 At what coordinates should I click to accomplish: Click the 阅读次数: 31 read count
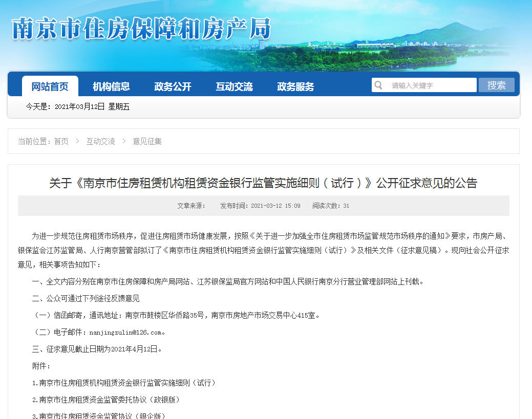[331, 206]
